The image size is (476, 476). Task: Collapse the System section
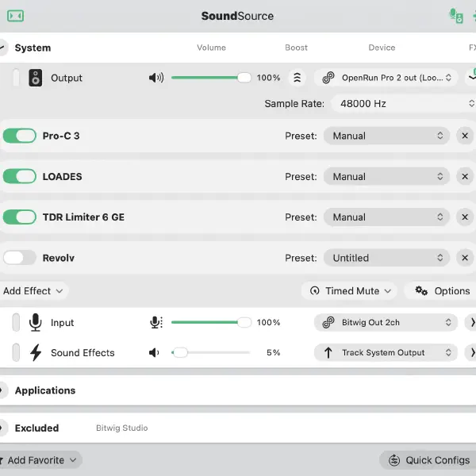pos(3,48)
